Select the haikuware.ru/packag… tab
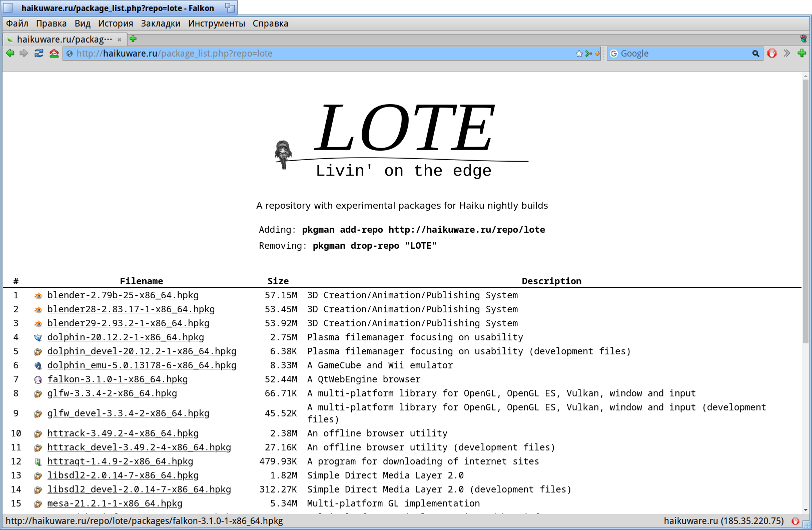Screen dimensions: 812x530 click(65, 39)
